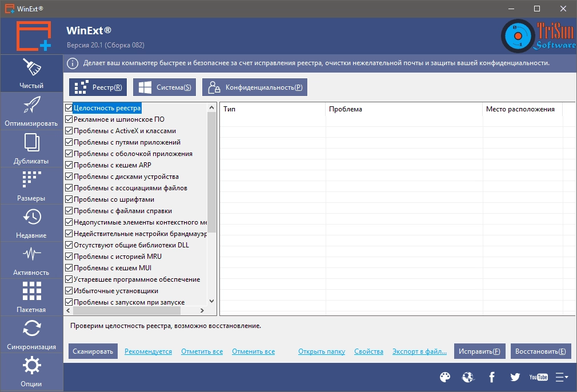This screenshot has height=392, width=577.
Task: Click the Свойства link
Action: click(368, 351)
